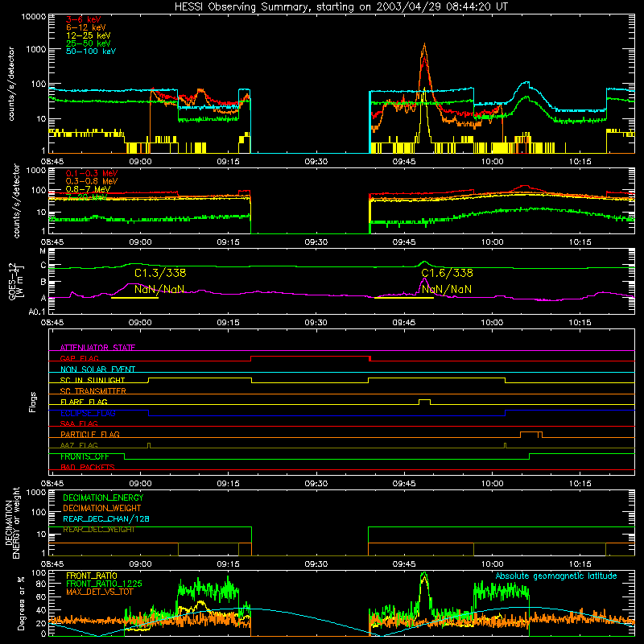Screen dimensions: 644x644
Task: Select the GAP_FLAG label
Action: (x=79, y=358)
